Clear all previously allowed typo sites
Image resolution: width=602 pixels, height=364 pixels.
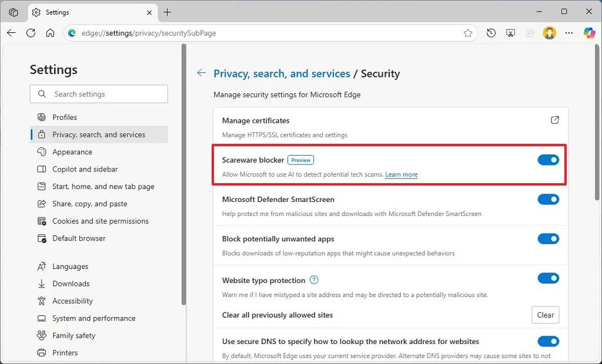coord(545,315)
